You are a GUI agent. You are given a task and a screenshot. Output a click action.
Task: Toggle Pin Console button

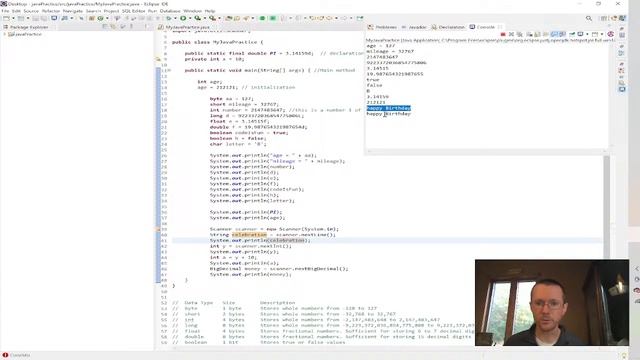point(572,34)
